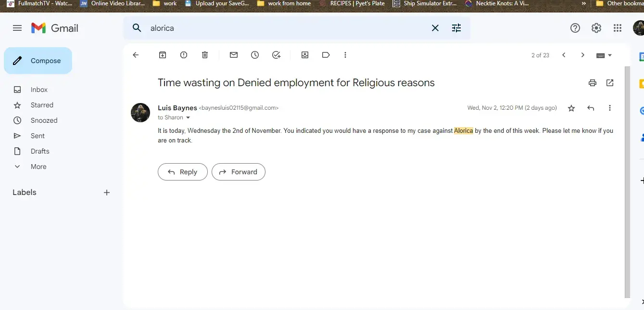Print the email using printer icon
Screen dimensions: 644x310
pos(593,83)
